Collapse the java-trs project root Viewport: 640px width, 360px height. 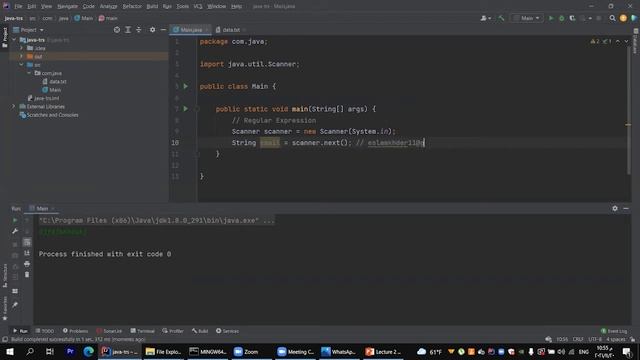click(x=14, y=40)
